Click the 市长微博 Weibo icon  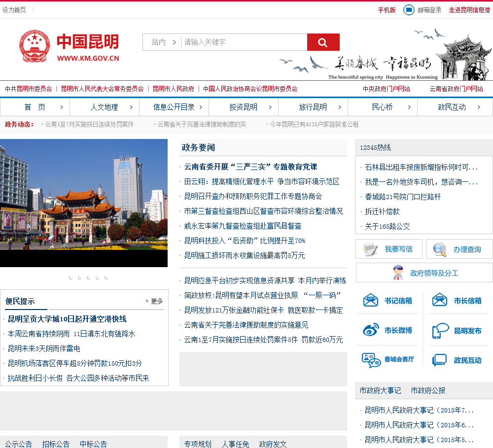point(371,330)
